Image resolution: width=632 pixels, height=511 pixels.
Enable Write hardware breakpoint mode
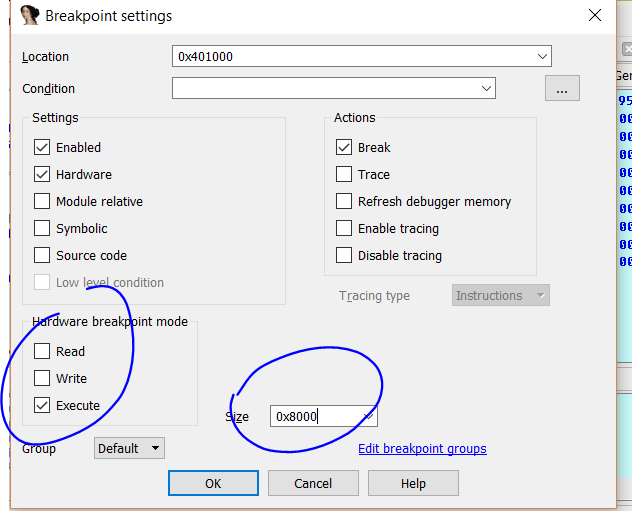tap(42, 378)
